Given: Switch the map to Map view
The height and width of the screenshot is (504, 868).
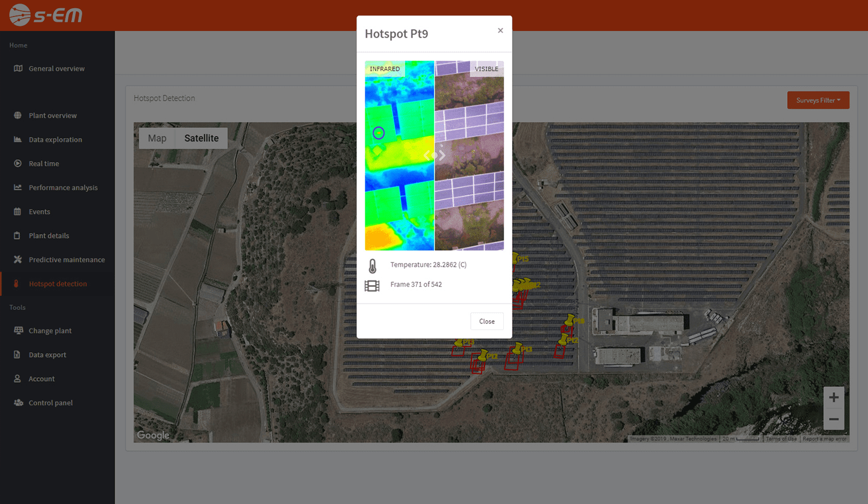Looking at the screenshot, I should (x=157, y=138).
